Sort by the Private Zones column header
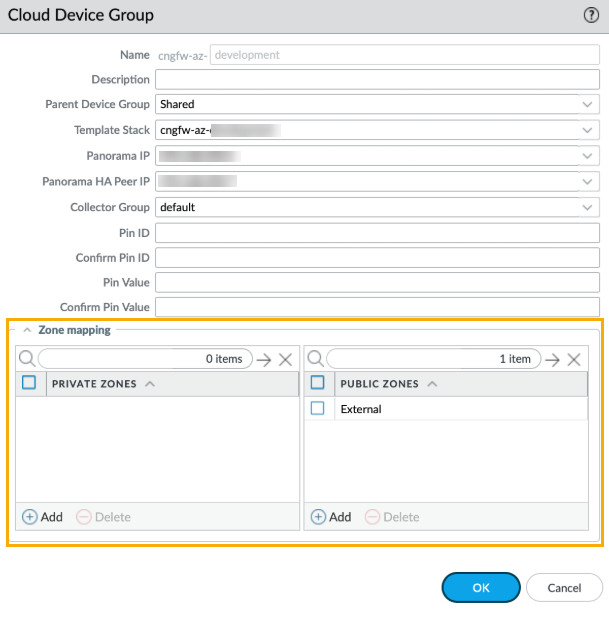The image size is (609, 617). pyautogui.click(x=97, y=384)
